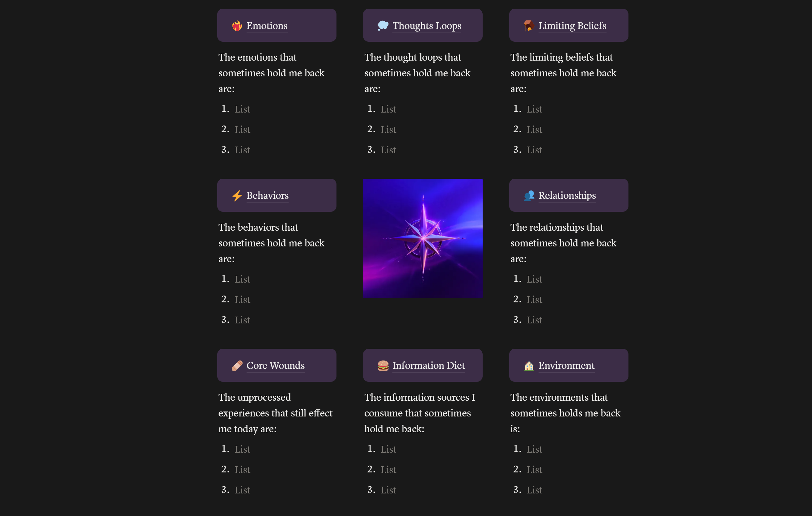Click the thought bubble icon beside Thoughts Loops
Image resolution: width=812 pixels, height=516 pixels.
click(383, 26)
